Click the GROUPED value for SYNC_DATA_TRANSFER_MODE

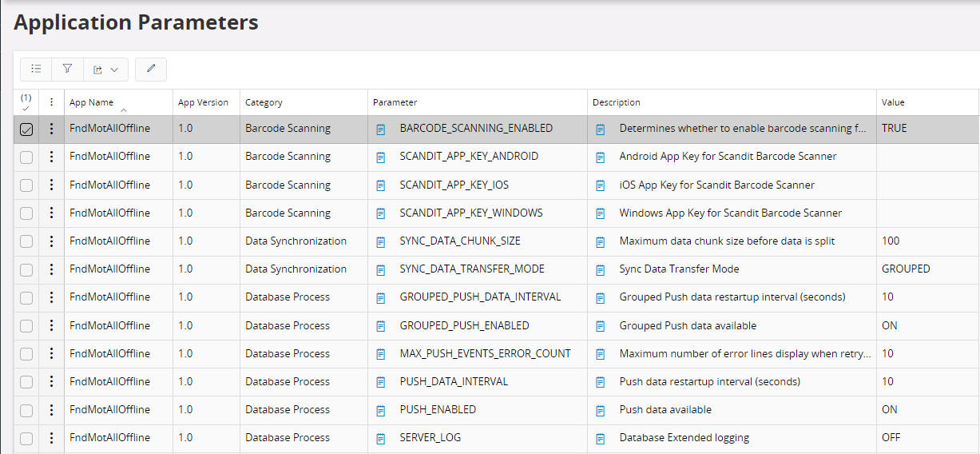(906, 269)
